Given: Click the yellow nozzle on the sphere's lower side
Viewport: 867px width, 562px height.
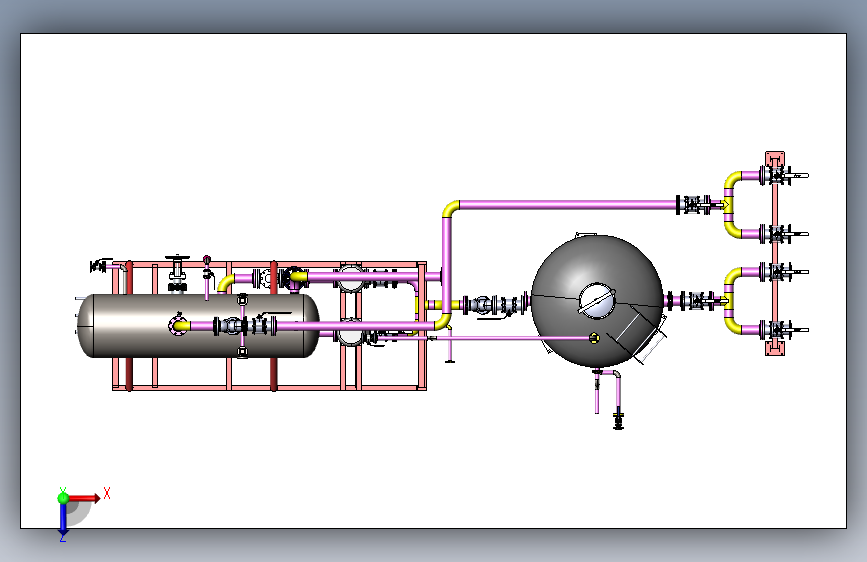Looking at the screenshot, I should [594, 337].
